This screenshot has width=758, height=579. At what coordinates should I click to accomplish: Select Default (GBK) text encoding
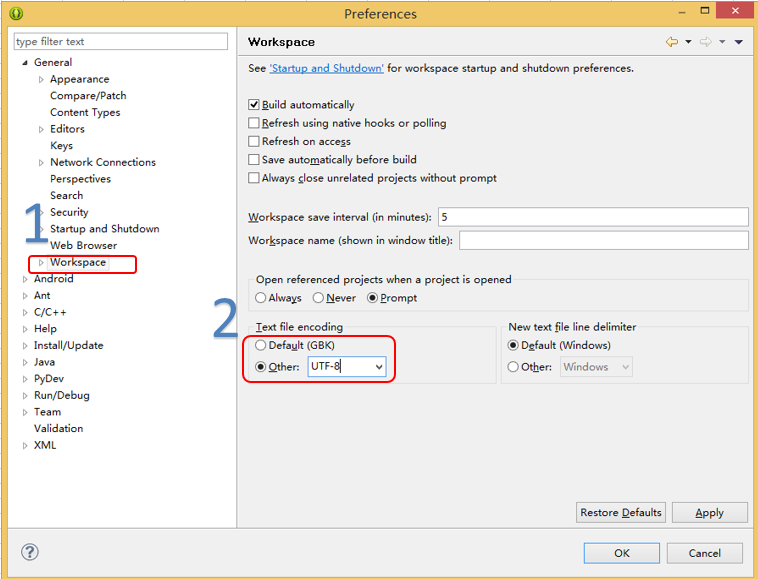261,345
